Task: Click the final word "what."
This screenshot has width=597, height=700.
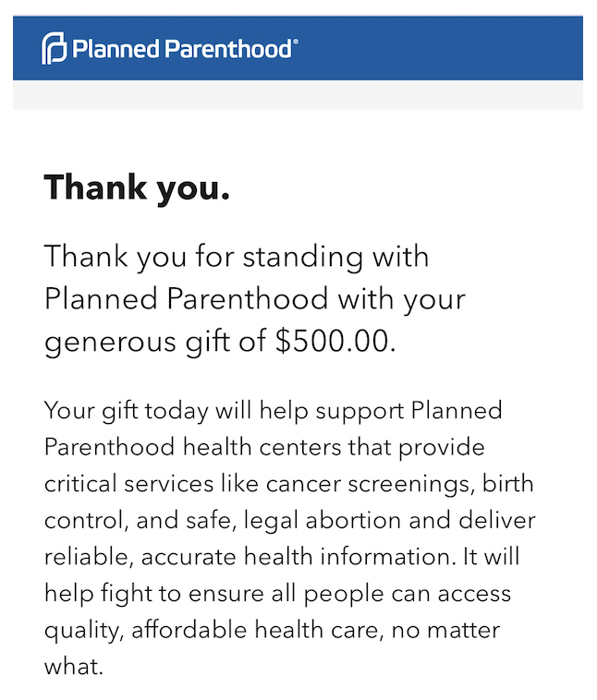Action: pyautogui.click(x=74, y=667)
